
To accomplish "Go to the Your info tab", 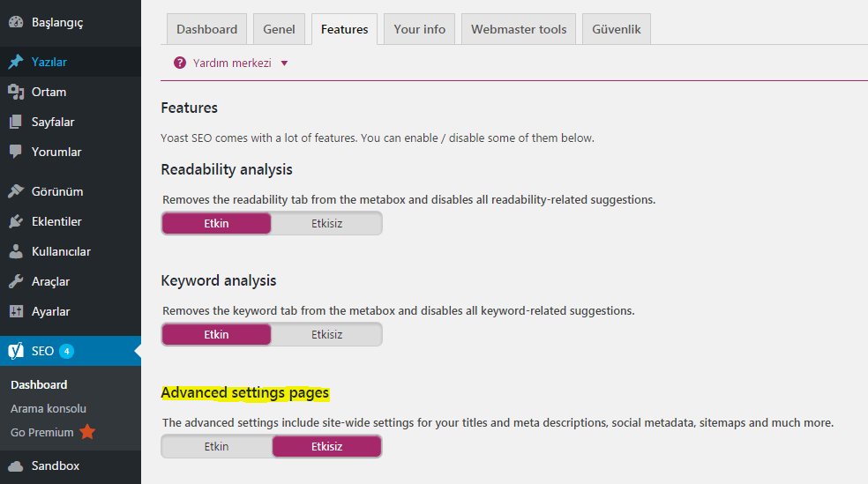I will coord(419,29).
